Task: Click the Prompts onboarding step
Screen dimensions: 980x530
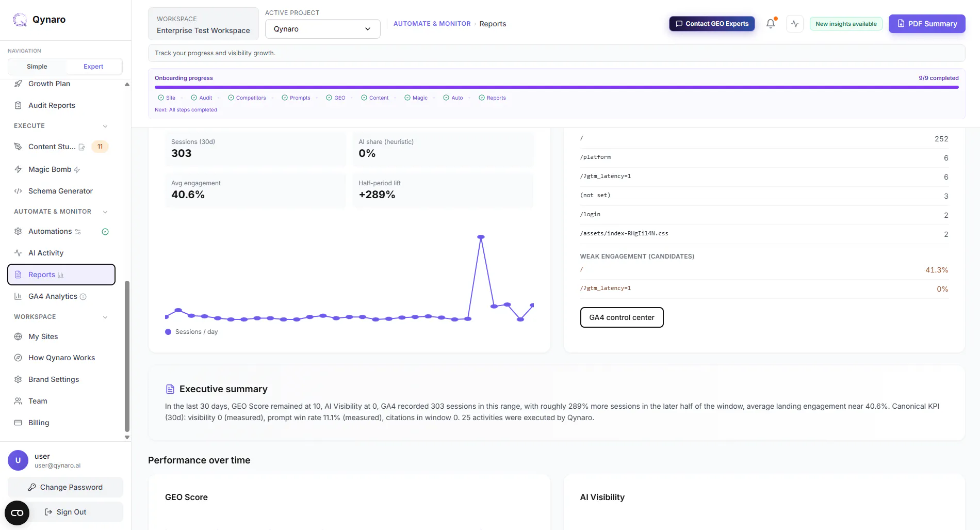Action: 296,98
